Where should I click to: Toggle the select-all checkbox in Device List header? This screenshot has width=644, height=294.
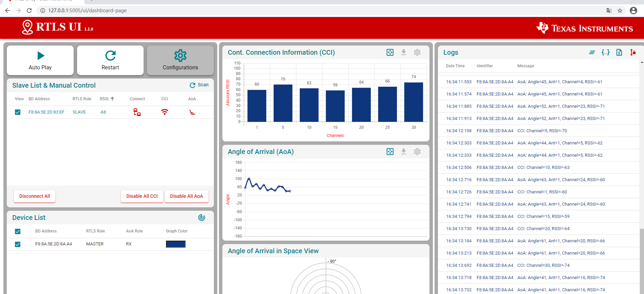(18, 231)
